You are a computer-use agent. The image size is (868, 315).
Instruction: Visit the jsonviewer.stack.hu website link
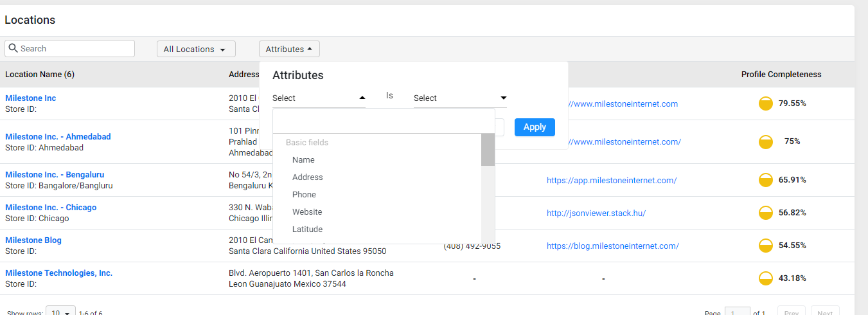pos(596,213)
